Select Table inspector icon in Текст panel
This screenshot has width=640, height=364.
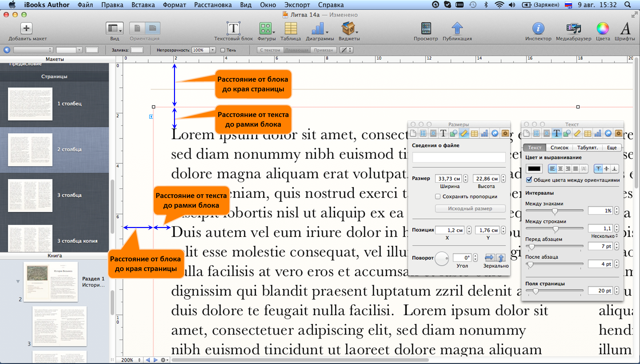tap(588, 134)
